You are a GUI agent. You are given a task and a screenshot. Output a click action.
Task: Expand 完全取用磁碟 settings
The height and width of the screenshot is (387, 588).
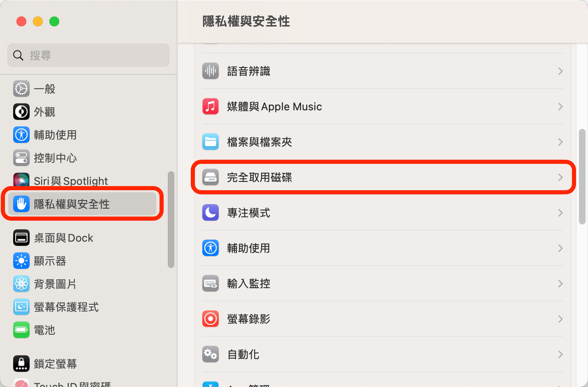[560, 177]
